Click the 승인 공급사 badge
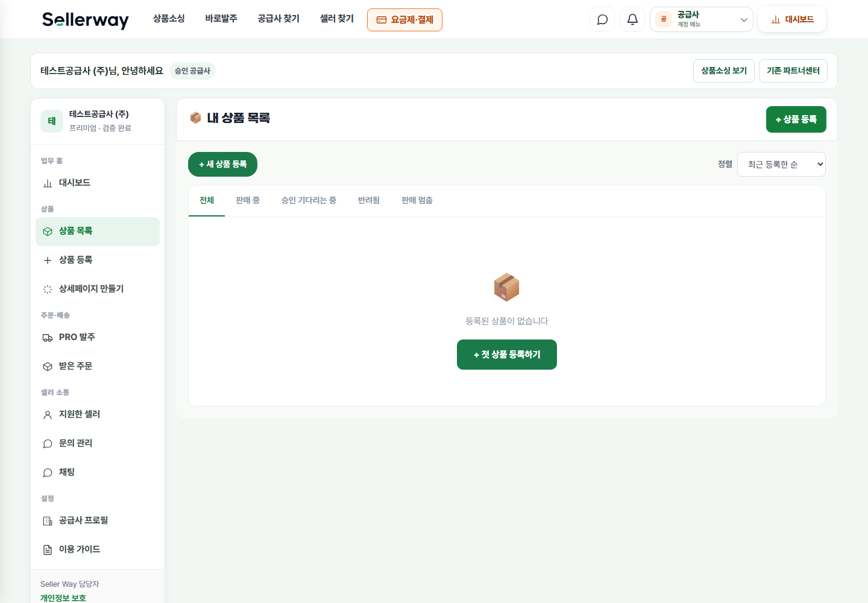 coord(192,71)
